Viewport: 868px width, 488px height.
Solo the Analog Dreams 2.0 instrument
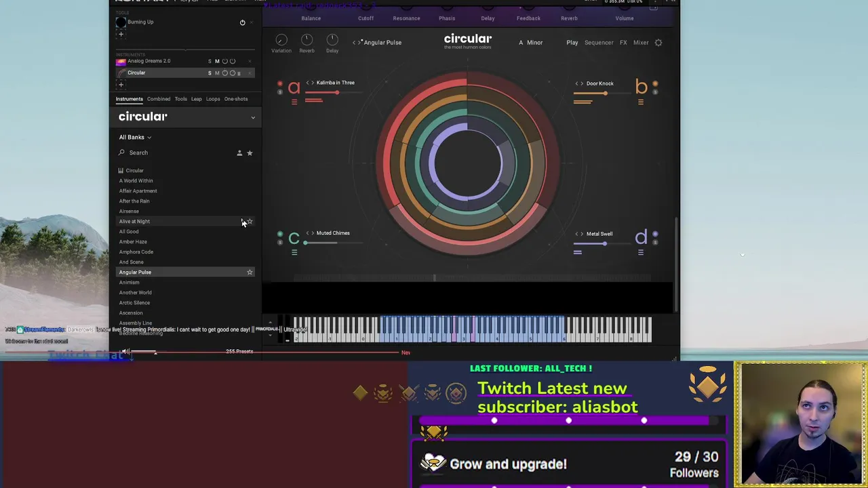210,62
